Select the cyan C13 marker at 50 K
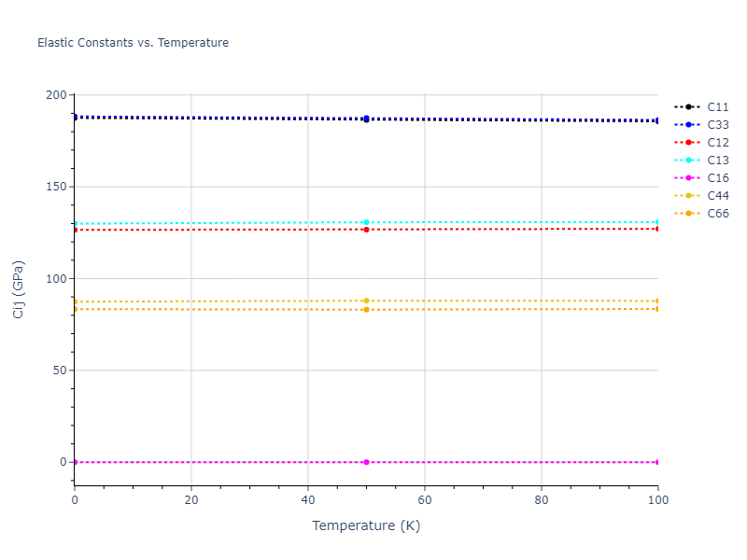Image resolution: width=747 pixels, height=560 pixels. click(x=366, y=222)
